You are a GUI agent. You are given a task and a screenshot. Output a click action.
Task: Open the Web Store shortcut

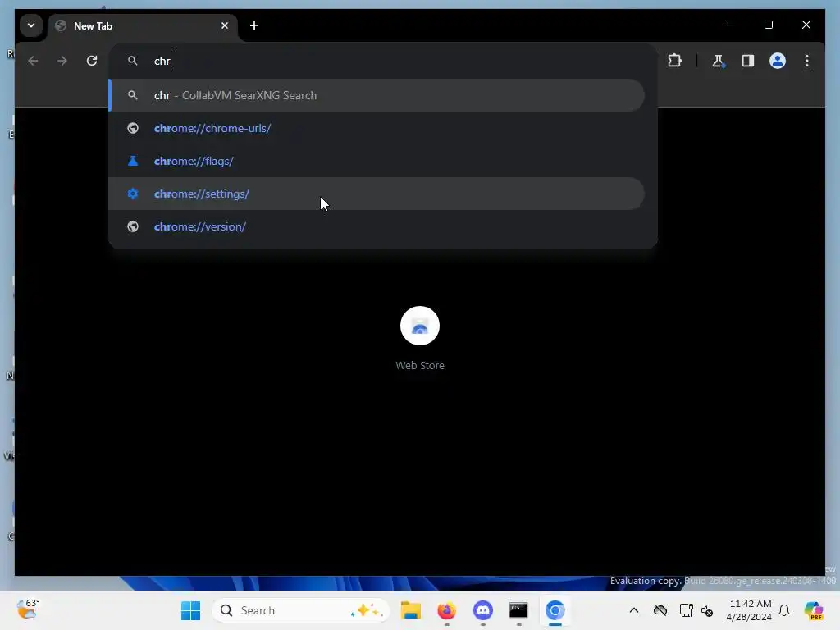[420, 326]
